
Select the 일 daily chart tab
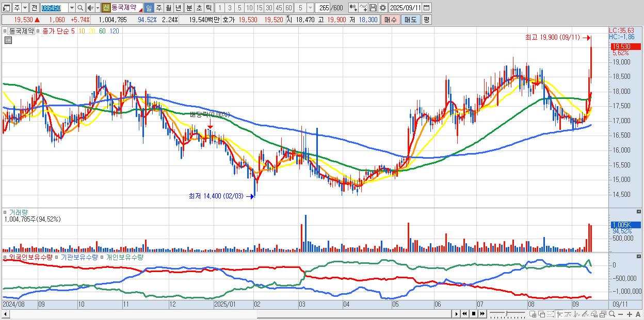click(x=149, y=8)
